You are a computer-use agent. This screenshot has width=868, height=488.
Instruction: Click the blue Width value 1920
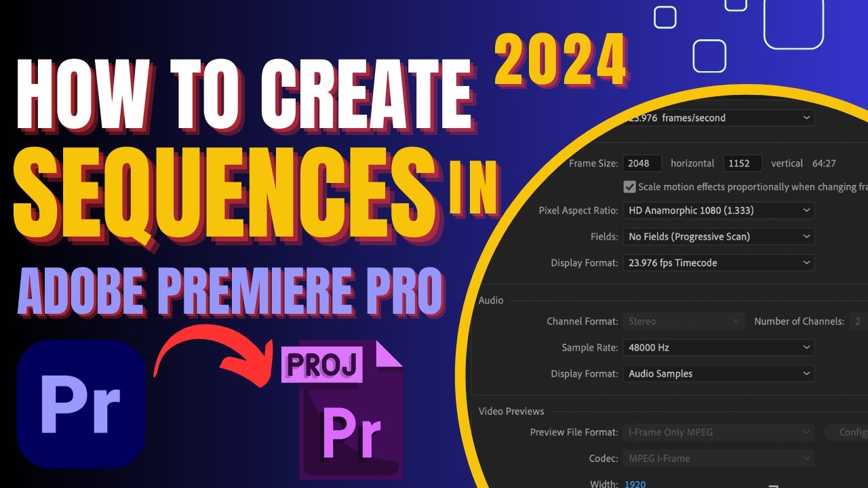634,483
